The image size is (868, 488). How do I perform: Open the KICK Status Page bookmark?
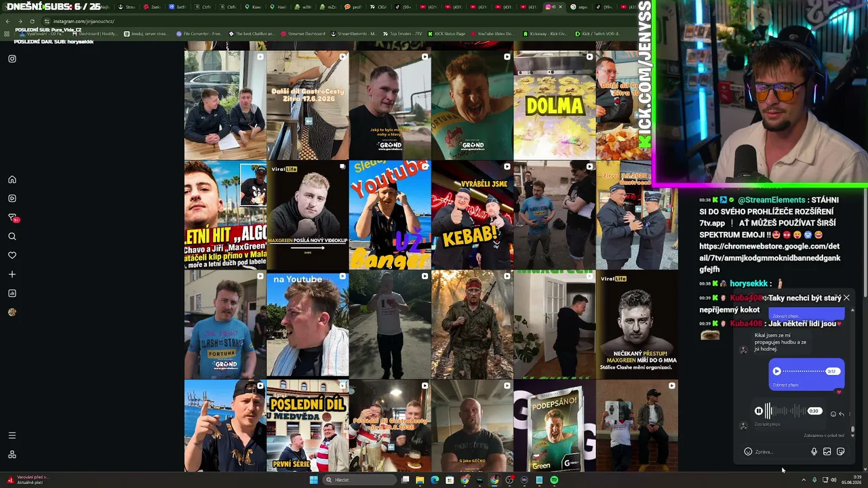tap(446, 33)
